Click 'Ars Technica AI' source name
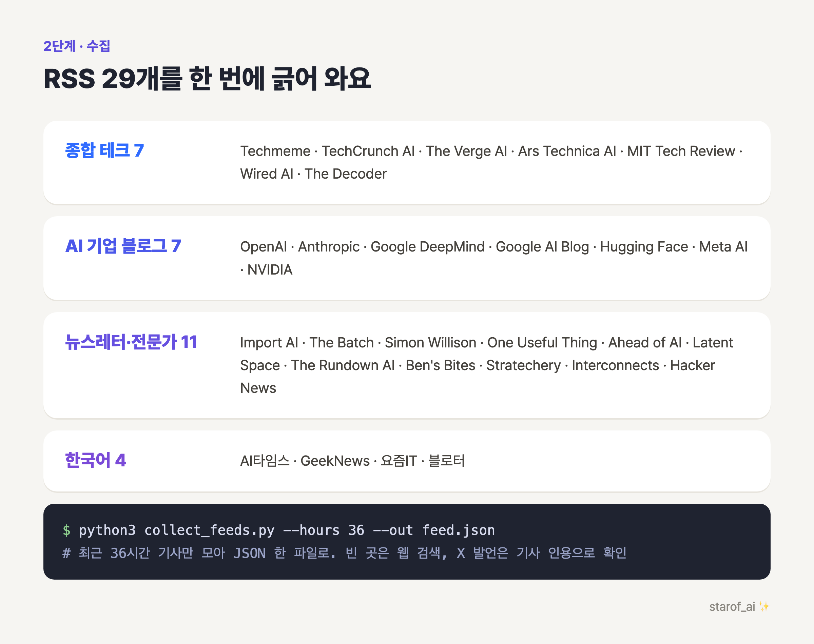 (x=567, y=151)
